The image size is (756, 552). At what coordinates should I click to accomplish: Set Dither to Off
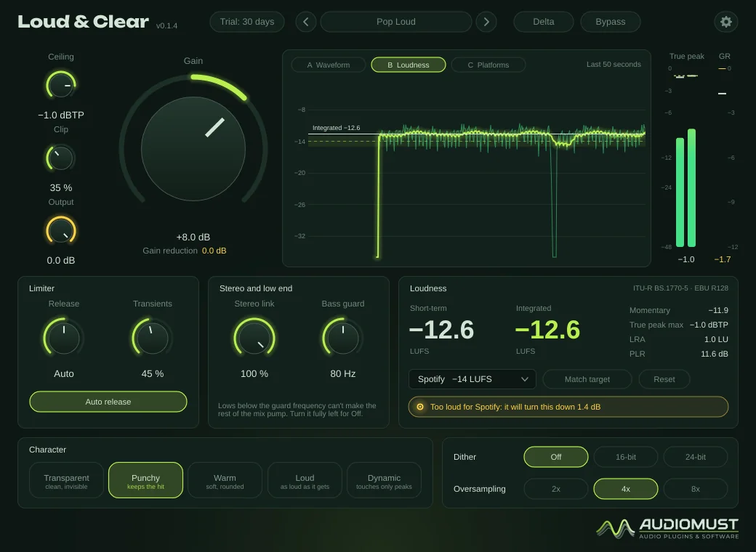point(556,457)
